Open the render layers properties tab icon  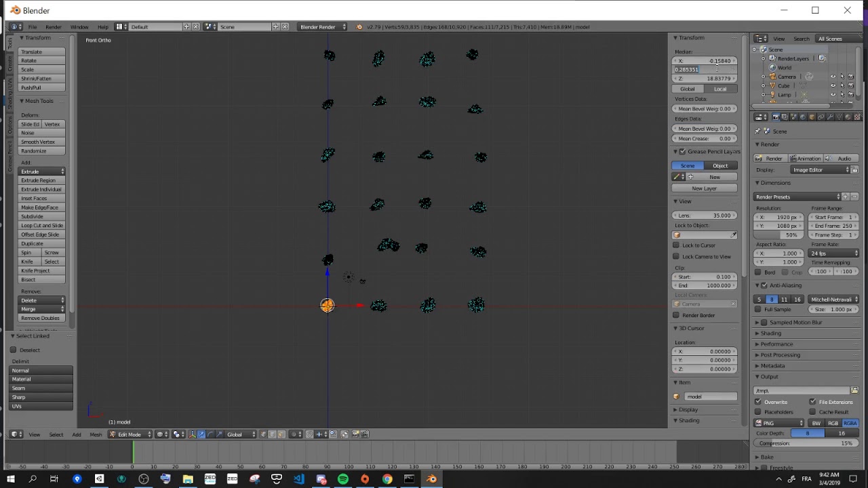785,117
